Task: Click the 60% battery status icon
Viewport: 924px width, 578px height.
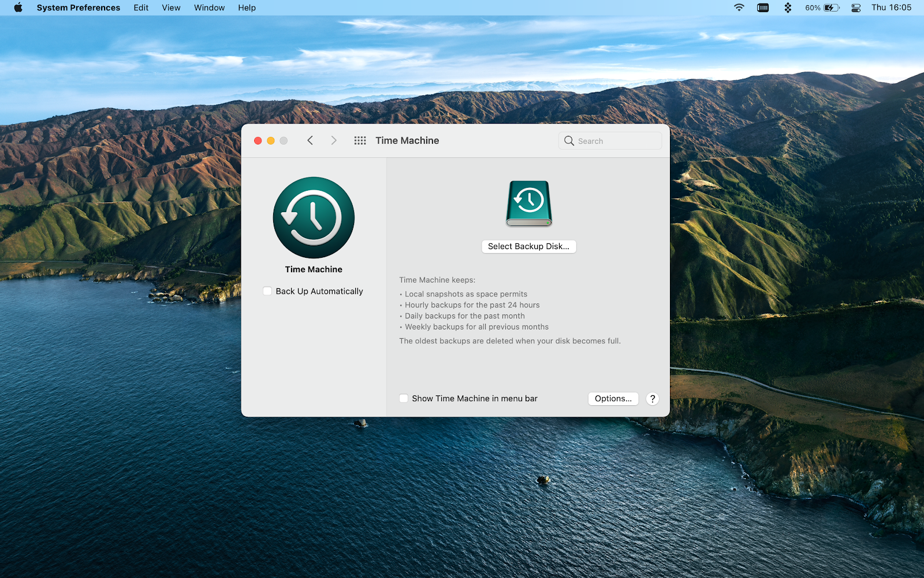Action: coord(822,8)
